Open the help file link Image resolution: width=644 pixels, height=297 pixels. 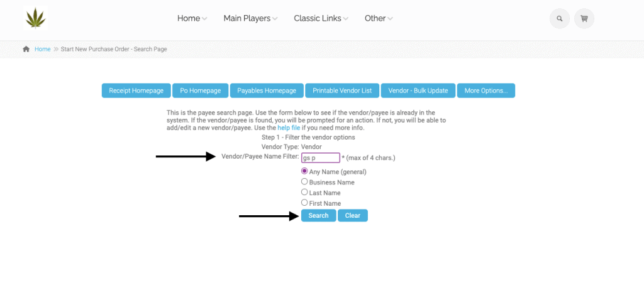coord(289,128)
